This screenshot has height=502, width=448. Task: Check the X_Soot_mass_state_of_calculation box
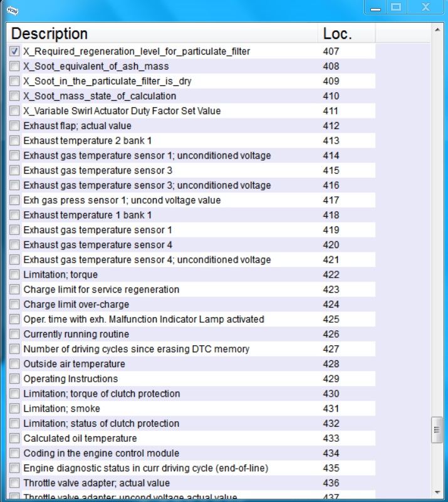(x=14, y=96)
